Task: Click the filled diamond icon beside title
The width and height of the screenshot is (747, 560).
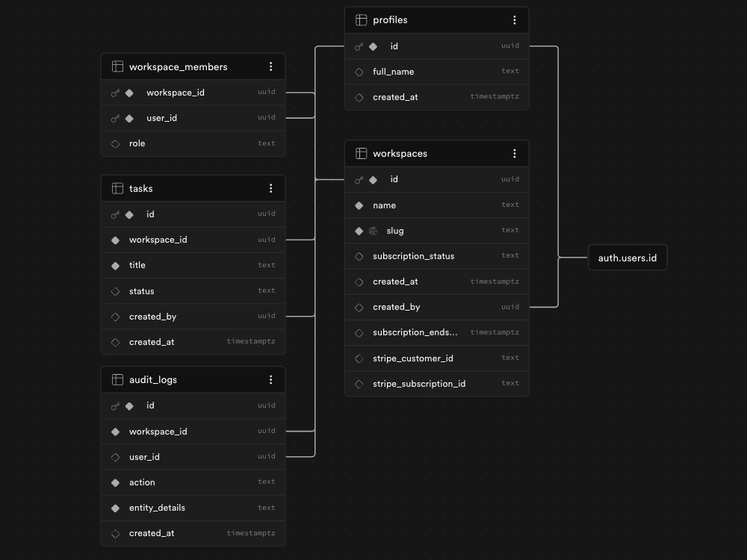Action: click(115, 266)
